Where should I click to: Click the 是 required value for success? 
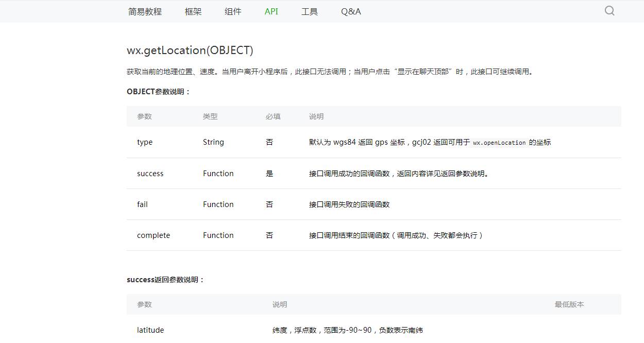pyautogui.click(x=269, y=174)
